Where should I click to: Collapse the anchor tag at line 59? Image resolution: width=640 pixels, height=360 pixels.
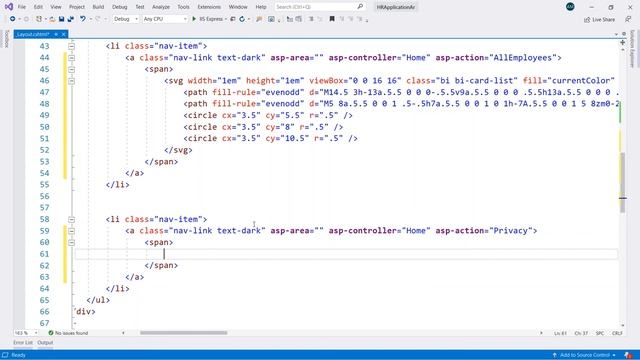tap(71, 231)
